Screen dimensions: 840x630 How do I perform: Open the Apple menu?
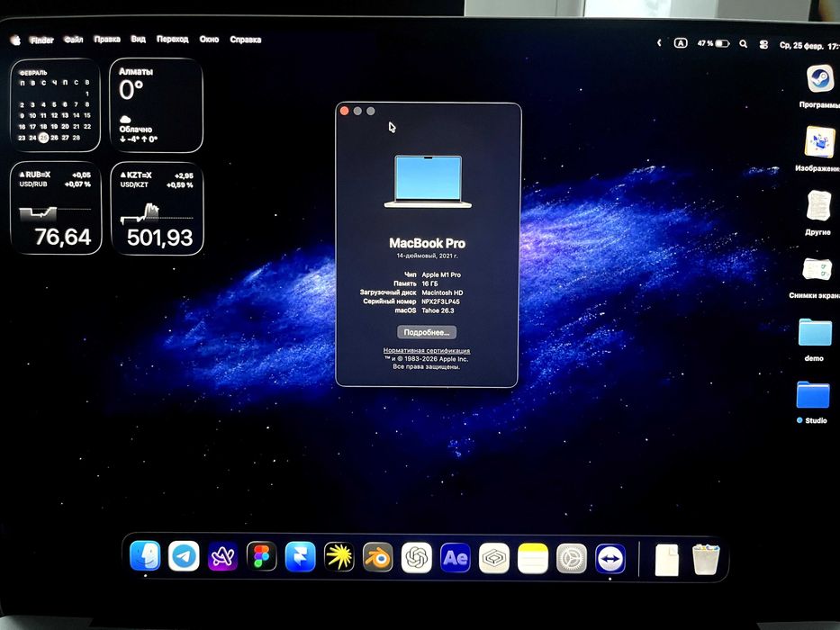[15, 40]
